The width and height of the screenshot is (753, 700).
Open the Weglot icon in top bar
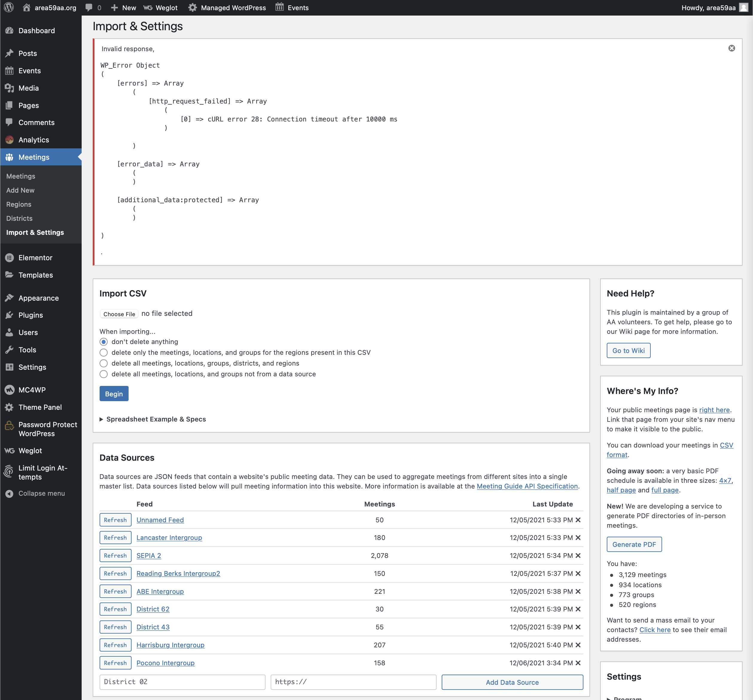point(148,7)
